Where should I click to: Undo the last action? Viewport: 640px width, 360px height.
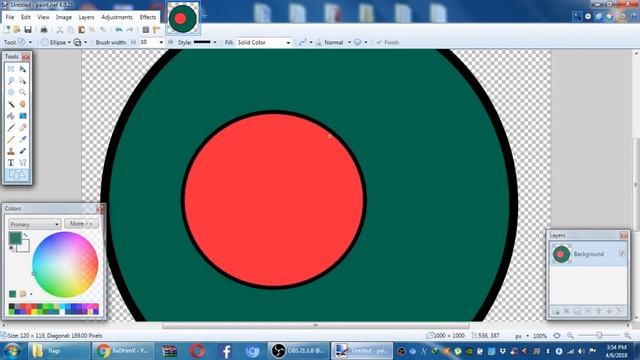pos(119,29)
